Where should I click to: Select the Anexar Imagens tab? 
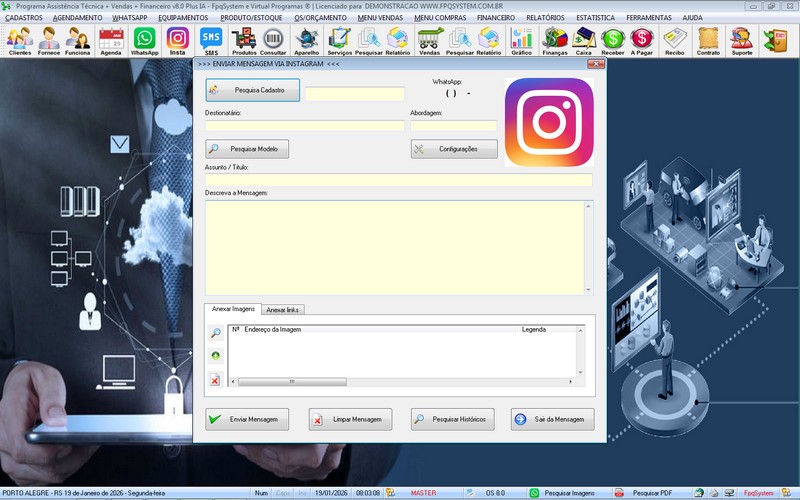233,310
